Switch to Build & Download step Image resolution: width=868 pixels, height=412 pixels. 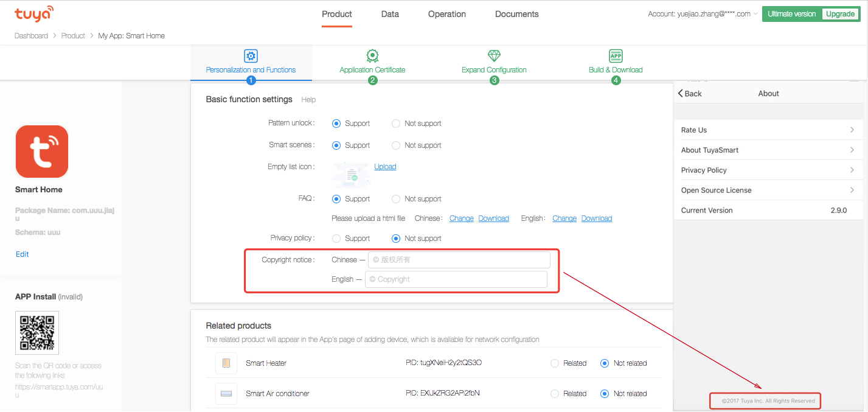tap(616, 70)
